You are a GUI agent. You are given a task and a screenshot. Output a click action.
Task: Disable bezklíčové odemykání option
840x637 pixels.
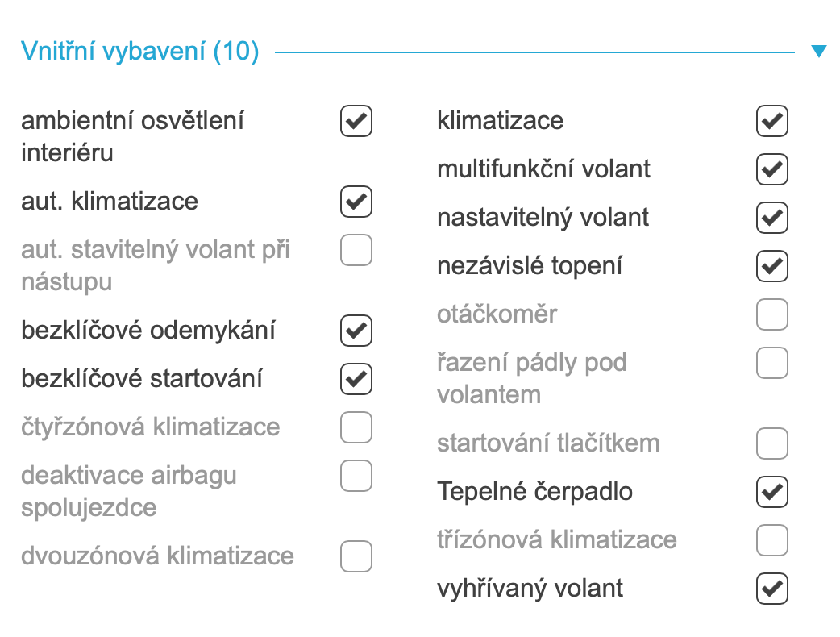pos(356,331)
